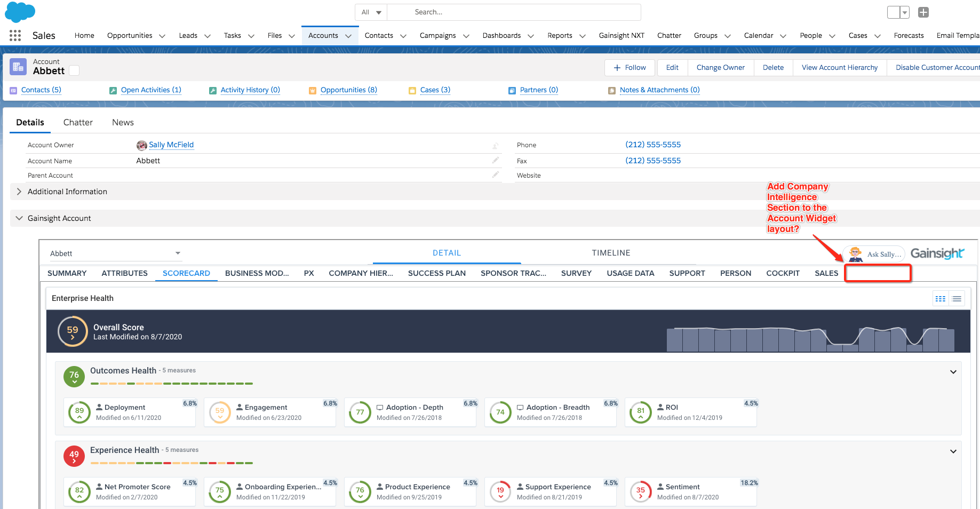Image resolution: width=980 pixels, height=509 pixels.
Task: Click the Outcomes Health colored history bar
Action: (171, 384)
